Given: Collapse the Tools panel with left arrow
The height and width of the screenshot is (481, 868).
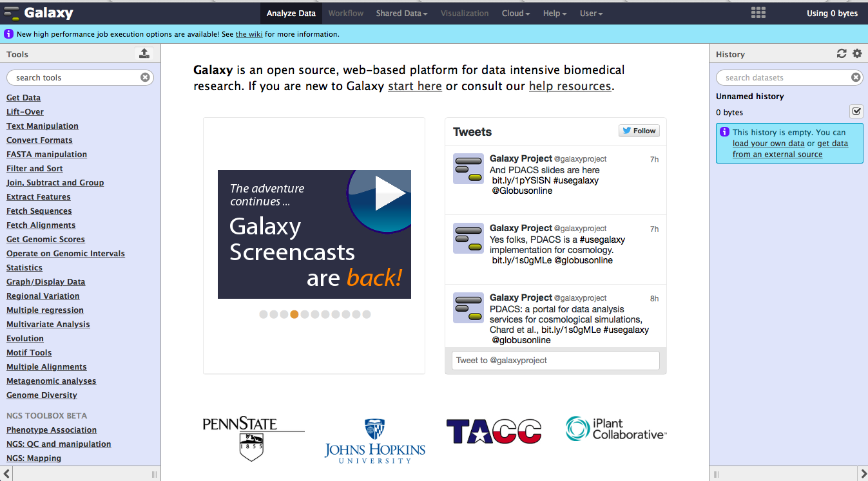Looking at the screenshot, I should pyautogui.click(x=7, y=474).
